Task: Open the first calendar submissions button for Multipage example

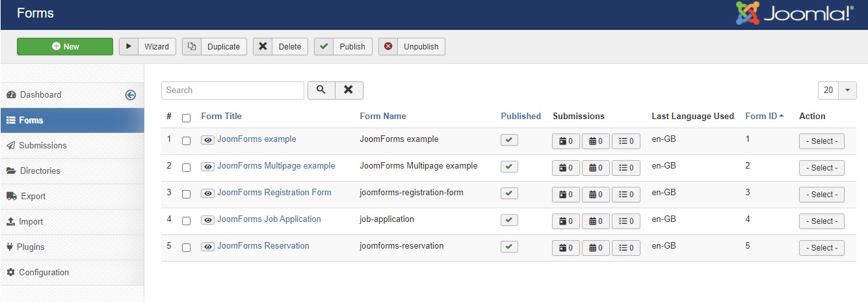Action: pyautogui.click(x=566, y=168)
